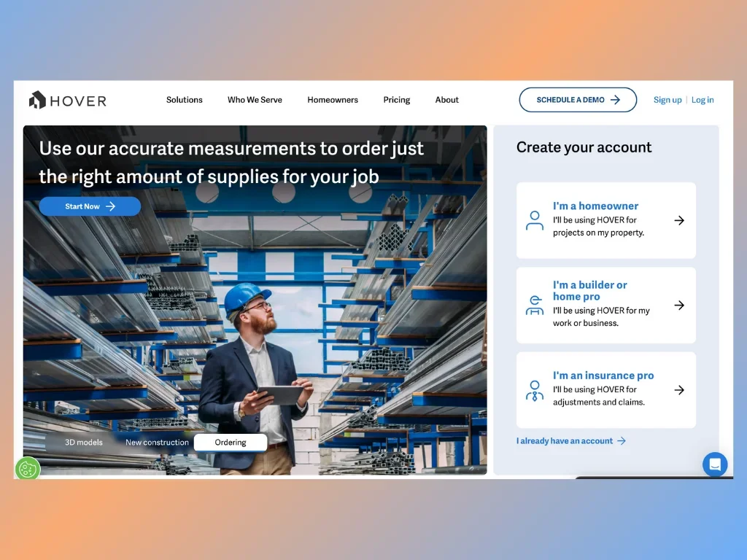Go to the Pricing page
747x560 pixels.
point(397,100)
